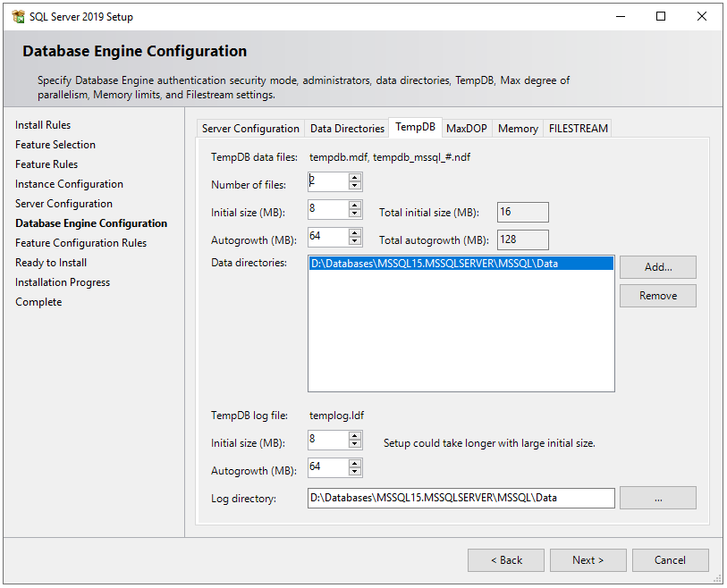This screenshot has width=727, height=588.
Task: Increase data files Autogrowth up arrow
Action: tap(355, 233)
